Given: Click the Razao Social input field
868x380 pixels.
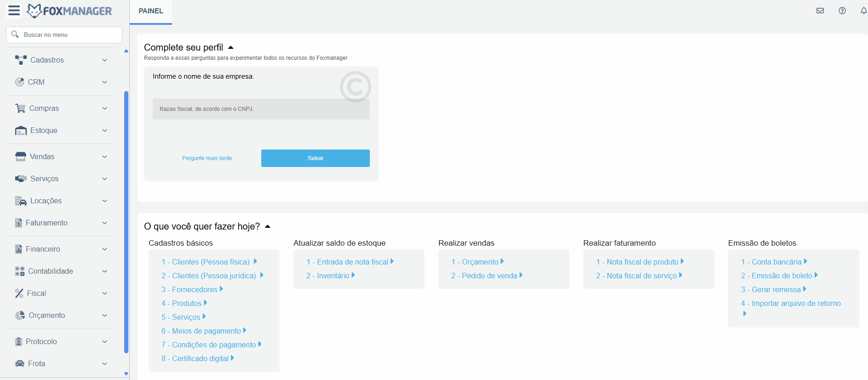Looking at the screenshot, I should point(261,109).
